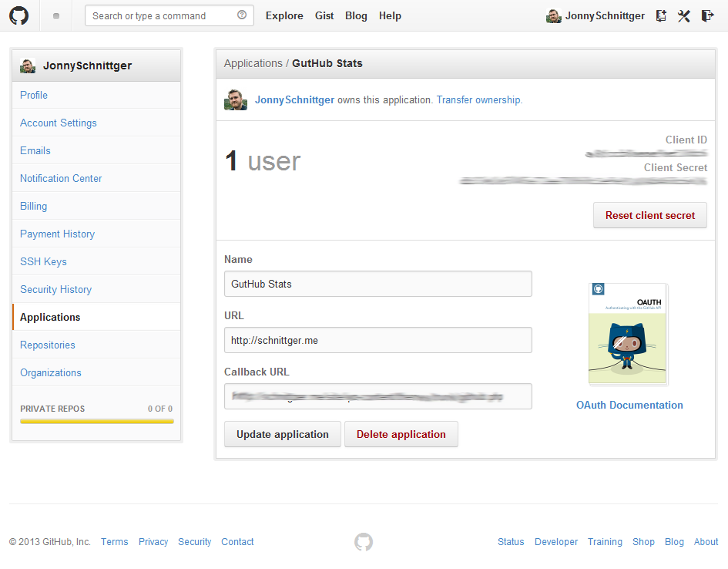Go to Blog in top navigation
The image size is (728, 569).
click(356, 15)
